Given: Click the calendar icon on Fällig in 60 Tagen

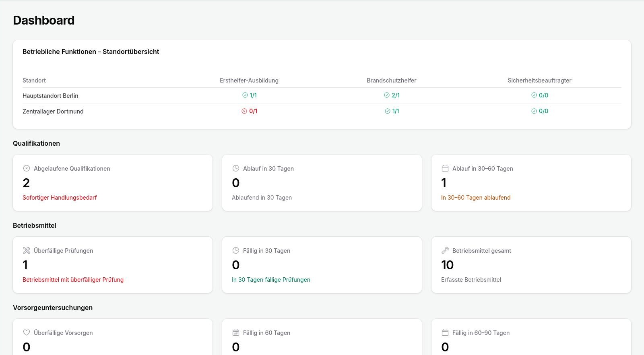Looking at the screenshot, I should [236, 332].
